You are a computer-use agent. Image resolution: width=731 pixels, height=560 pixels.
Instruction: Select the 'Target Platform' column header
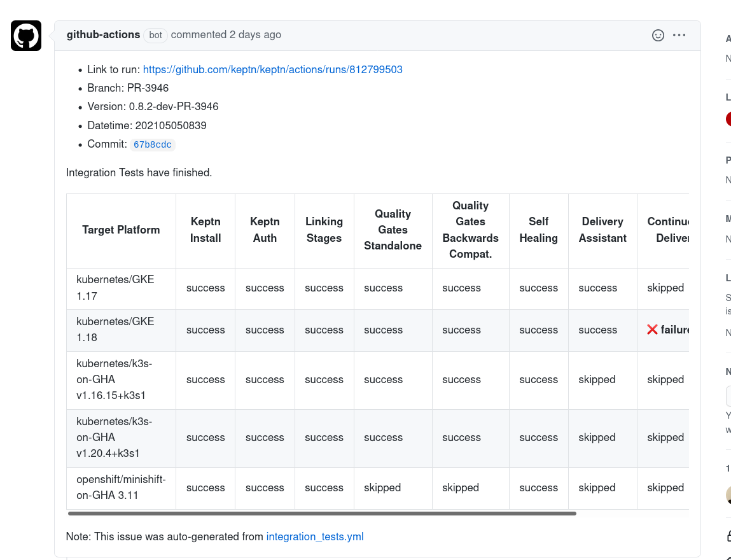pyautogui.click(x=122, y=230)
